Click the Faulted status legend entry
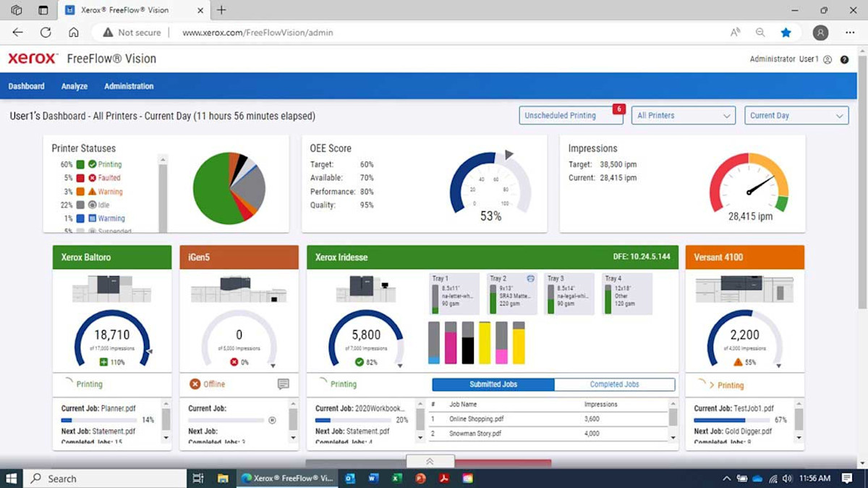This screenshot has width=868, height=488. point(104,177)
